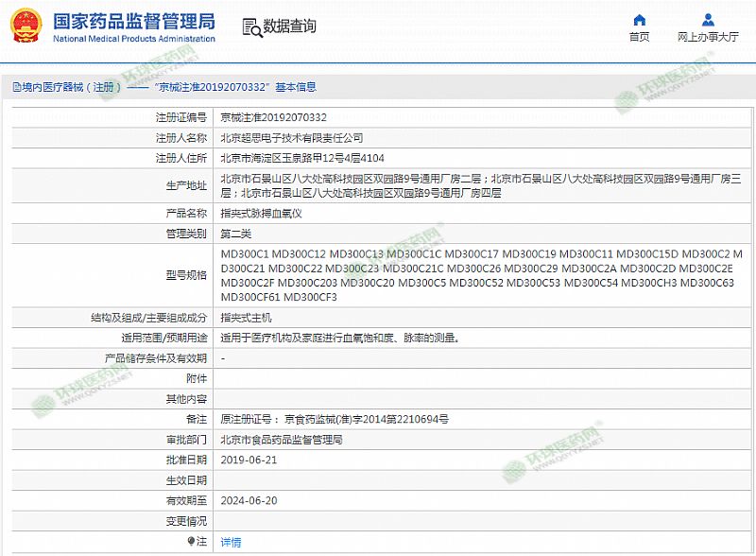Click the 数据查询 search document icon
Viewport: 756px width, 556px height.
point(250,26)
